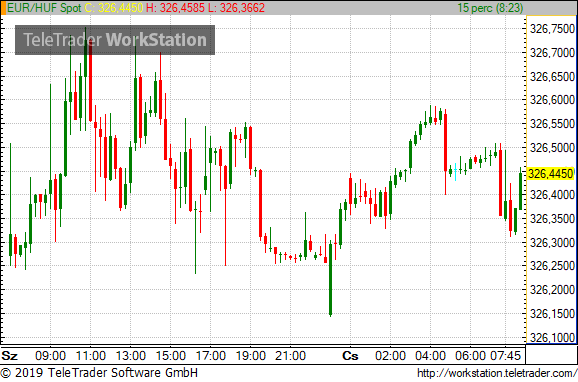Select the yellow 326,4450 current price marker
Image resolution: width=578 pixels, height=382 pixels.
point(551,174)
